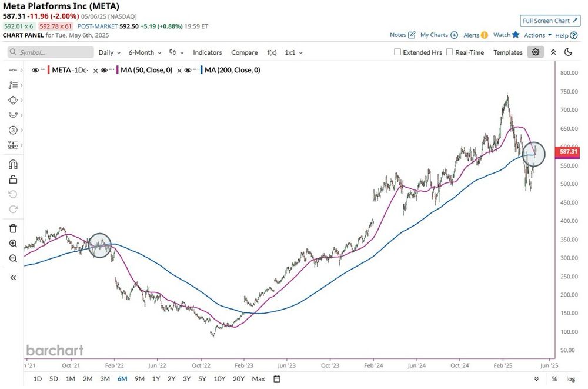
Task: Toggle the percent scale button
Action: coord(554,379)
